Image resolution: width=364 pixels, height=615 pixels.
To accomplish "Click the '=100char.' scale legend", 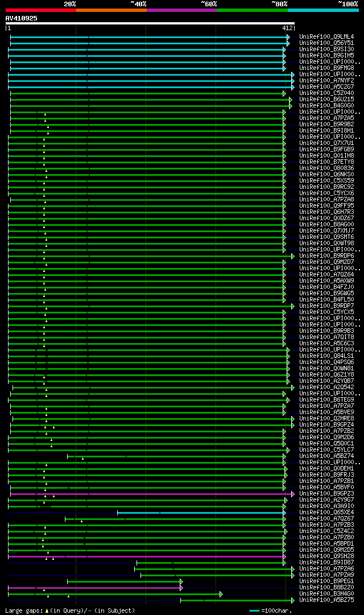I will click(276, 610).
